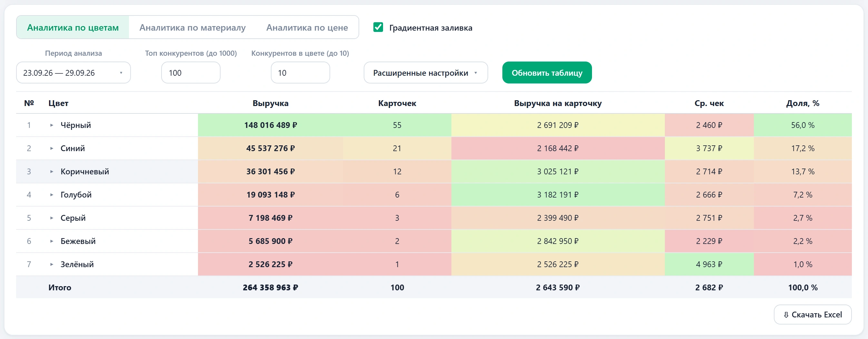
Task: Click Доля, % column header
Action: coord(803,103)
